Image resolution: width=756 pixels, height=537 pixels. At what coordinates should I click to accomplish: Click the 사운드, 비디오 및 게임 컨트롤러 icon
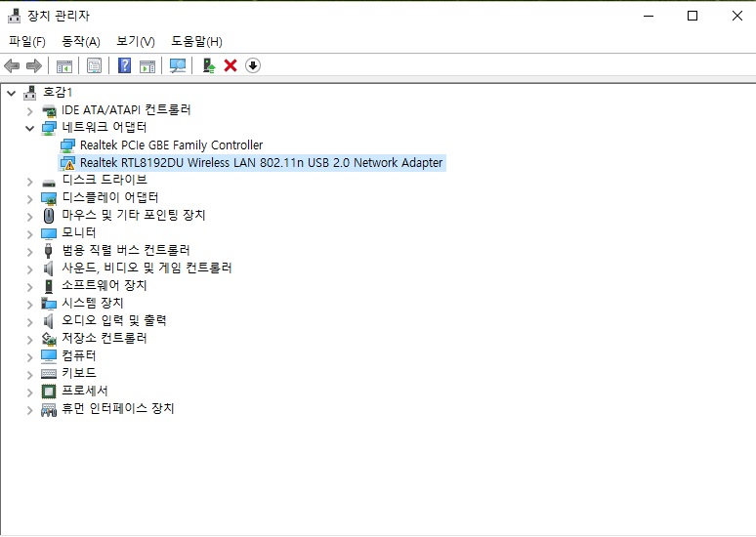pyautogui.click(x=48, y=268)
